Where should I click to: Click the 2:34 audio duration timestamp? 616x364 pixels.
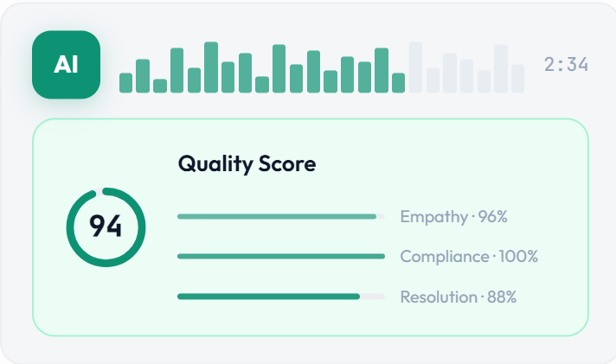(566, 65)
